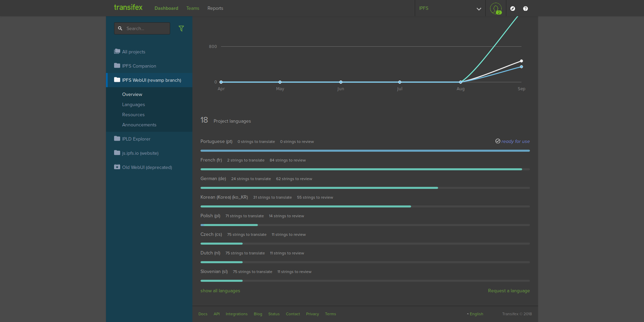This screenshot has height=322, width=644.
Task: Click the compass explore icon
Action: pyautogui.click(x=513, y=8)
